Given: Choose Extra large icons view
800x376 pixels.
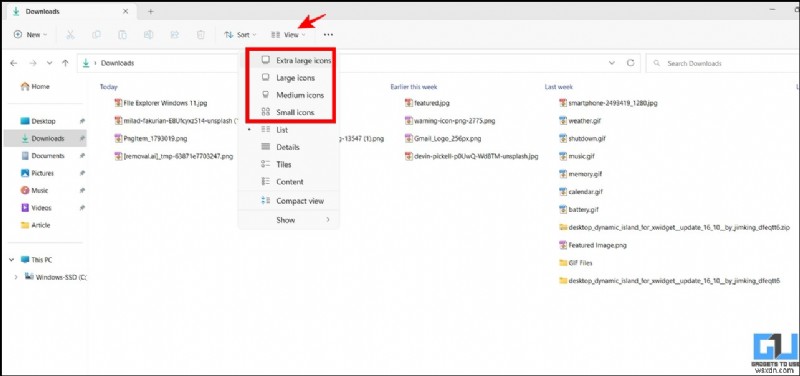Looking at the screenshot, I should tap(289, 60).
